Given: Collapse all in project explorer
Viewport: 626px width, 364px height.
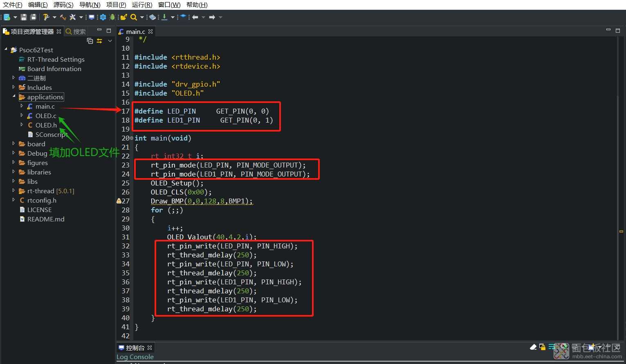Looking at the screenshot, I should 90,41.
